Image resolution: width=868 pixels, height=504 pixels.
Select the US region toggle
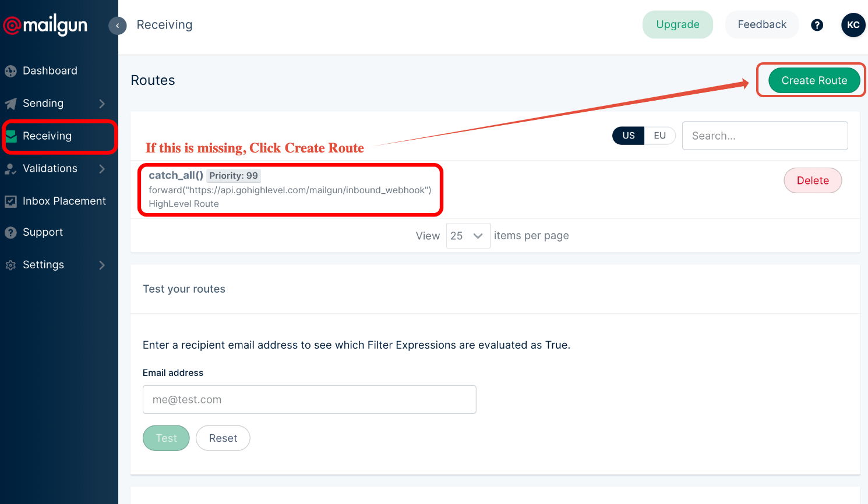pos(628,135)
